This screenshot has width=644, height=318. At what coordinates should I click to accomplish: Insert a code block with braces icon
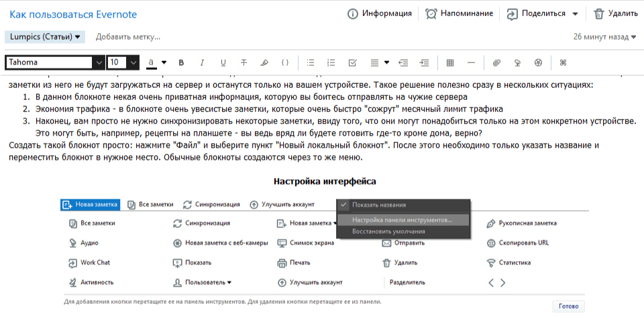pyautogui.click(x=285, y=62)
